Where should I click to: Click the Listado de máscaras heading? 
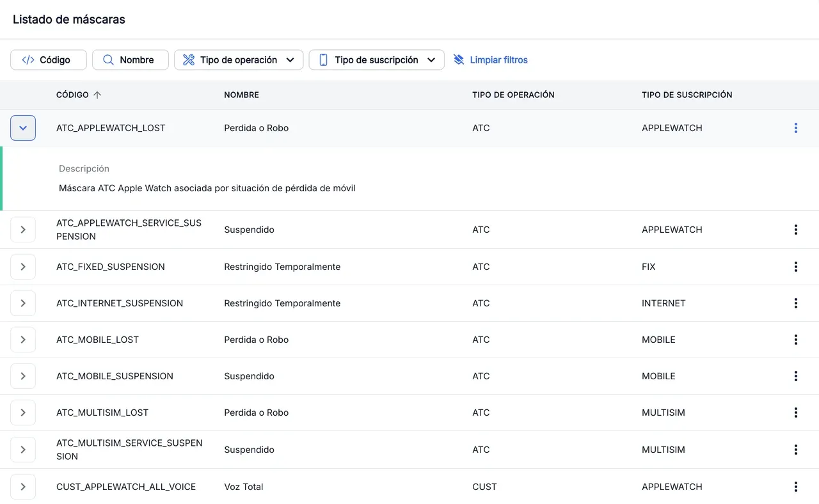69,19
